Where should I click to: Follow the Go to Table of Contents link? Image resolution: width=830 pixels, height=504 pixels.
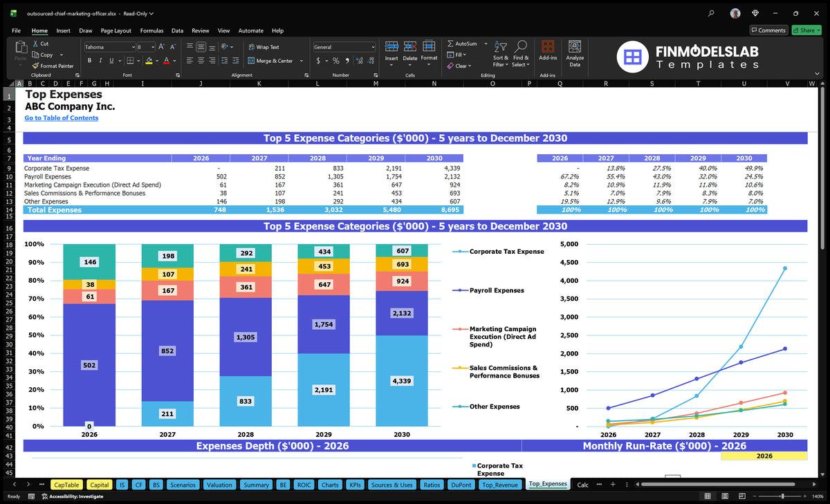pyautogui.click(x=62, y=118)
